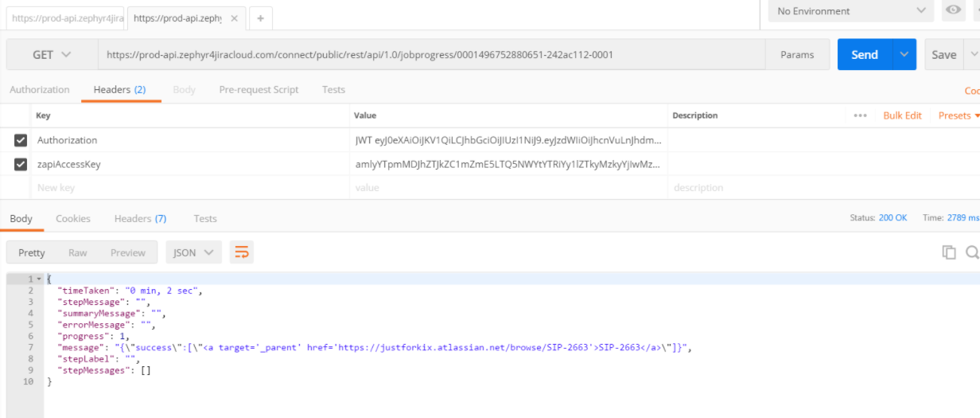Click the request URL field
The image size is (980, 418).
432,55
